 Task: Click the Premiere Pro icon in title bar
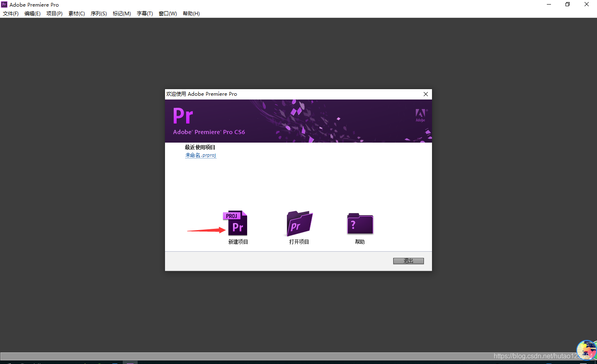(x=4, y=5)
